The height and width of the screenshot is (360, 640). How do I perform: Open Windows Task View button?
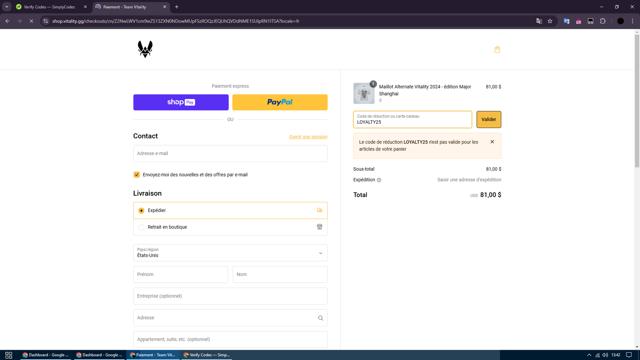tap(9, 355)
